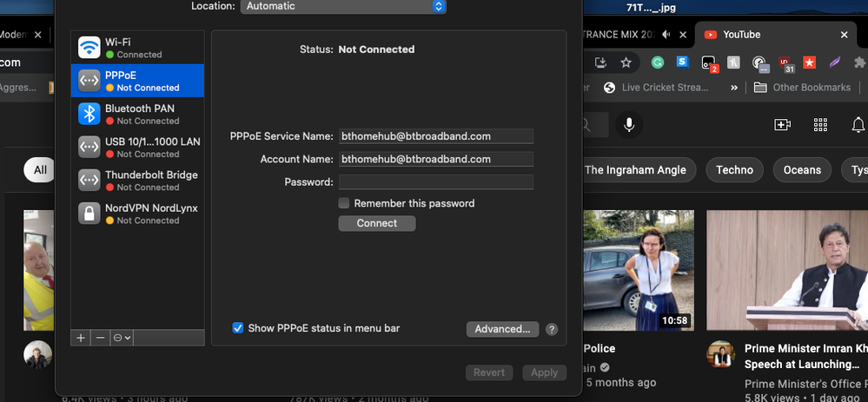This screenshot has height=402, width=868.
Task: Select the PPPoE service row
Action: click(x=137, y=81)
